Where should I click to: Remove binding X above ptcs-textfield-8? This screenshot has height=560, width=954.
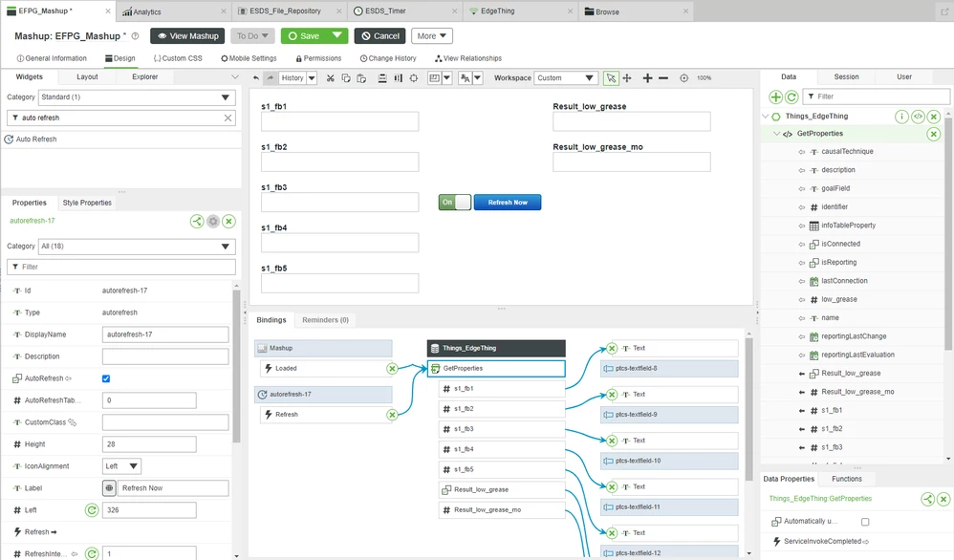point(612,349)
